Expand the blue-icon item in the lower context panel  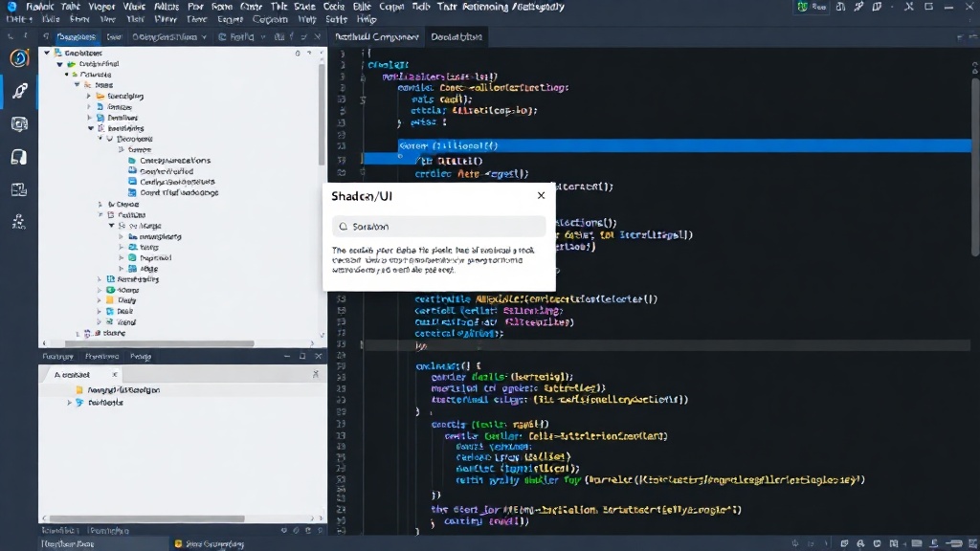[69, 403]
